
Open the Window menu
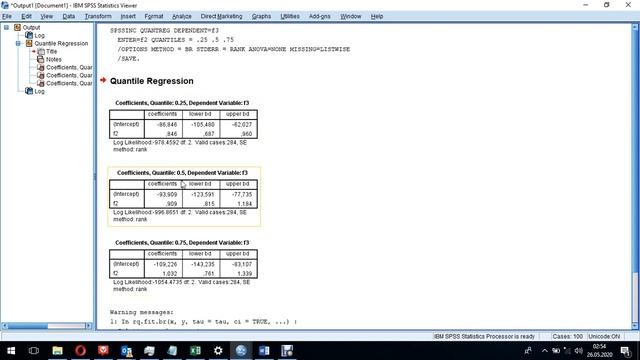tap(351, 16)
